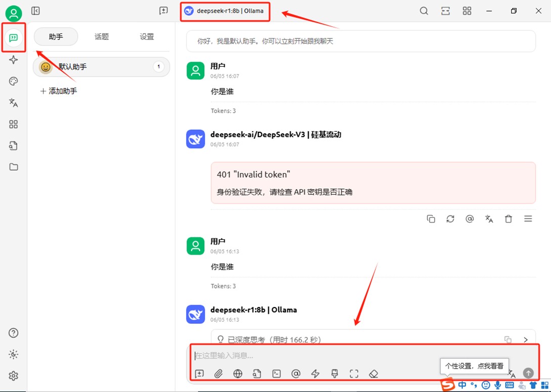
Task: Open the top bar grid mini-apps menu
Action: [x=467, y=11]
